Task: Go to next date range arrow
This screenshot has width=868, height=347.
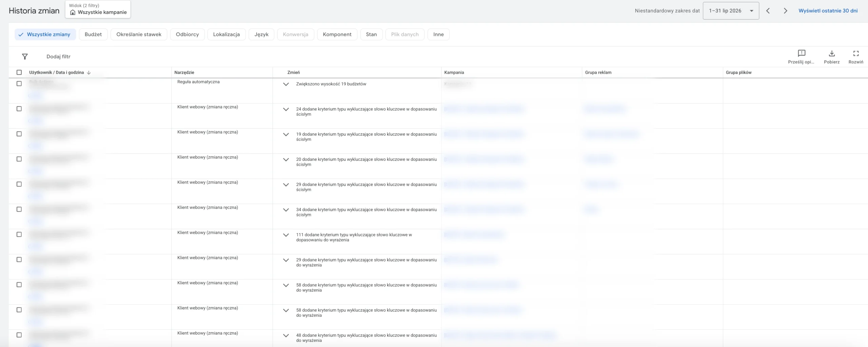Action: pos(785,11)
